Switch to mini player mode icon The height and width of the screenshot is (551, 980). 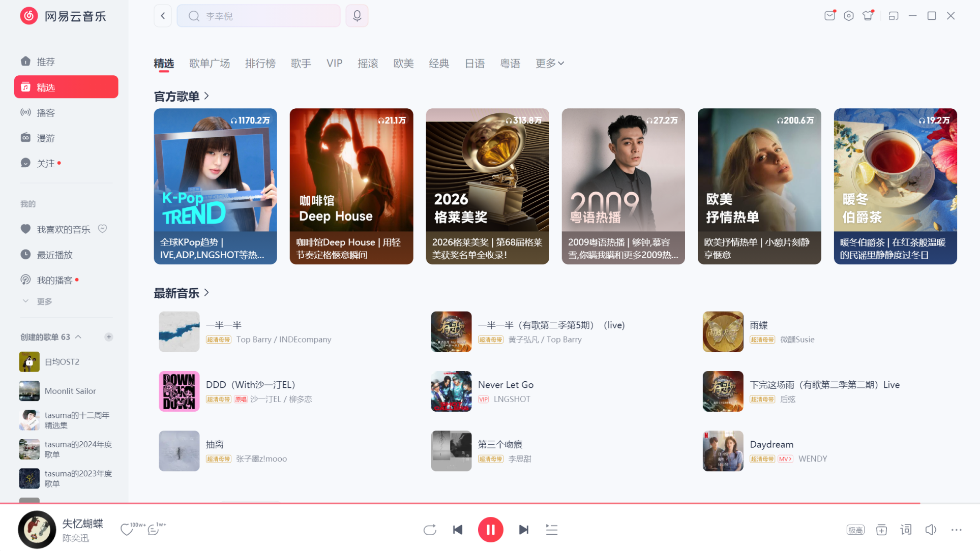coord(894,16)
